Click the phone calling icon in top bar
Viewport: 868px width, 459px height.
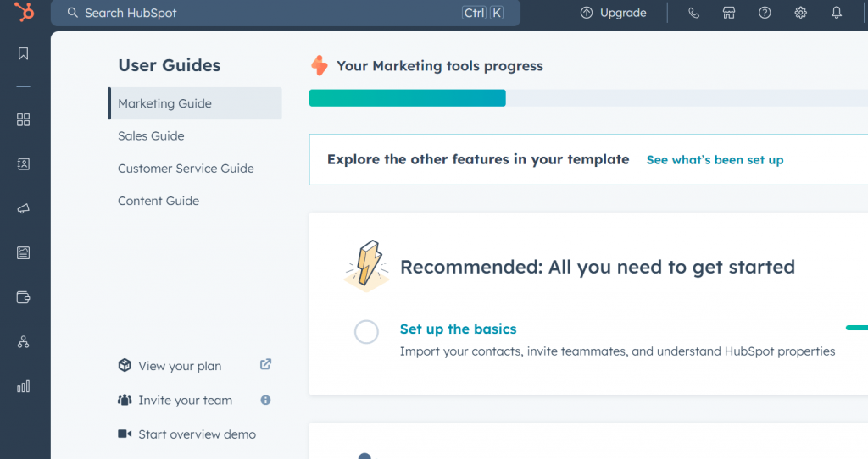point(693,13)
